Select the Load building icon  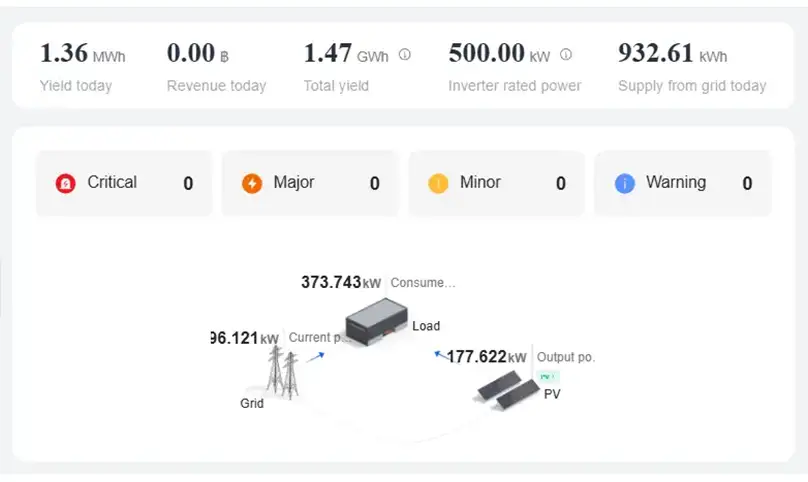click(377, 321)
